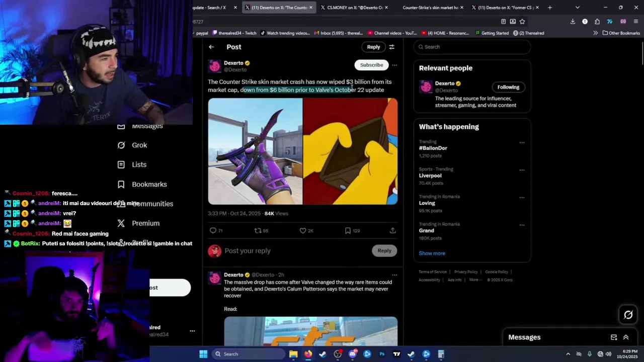Image resolution: width=644 pixels, height=362 pixels.
Task: Open the Privacy Policy link
Action: [x=466, y=272]
